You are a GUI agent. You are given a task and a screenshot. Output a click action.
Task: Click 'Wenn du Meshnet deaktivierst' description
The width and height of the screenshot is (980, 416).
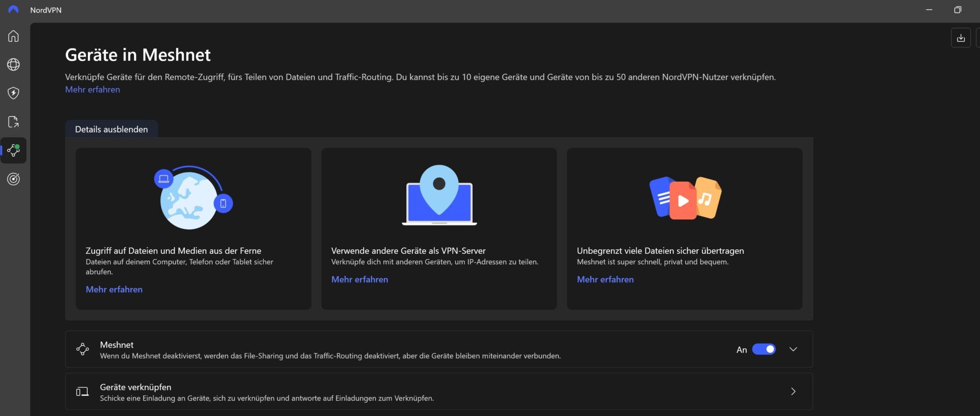point(330,356)
